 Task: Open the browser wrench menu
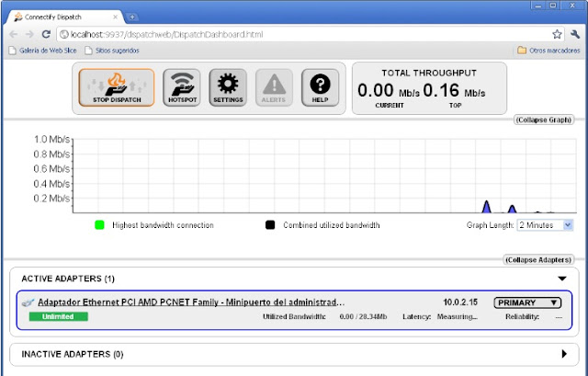point(575,35)
